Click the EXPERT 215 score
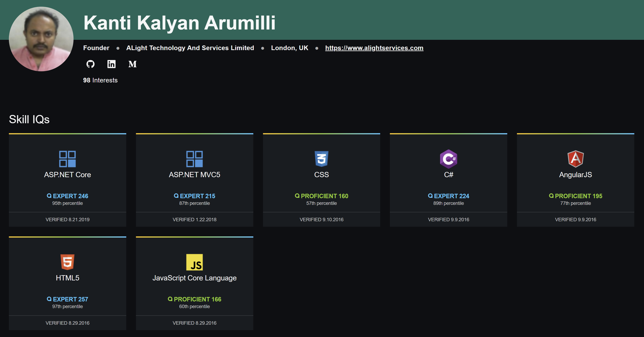644x337 pixels. click(198, 196)
